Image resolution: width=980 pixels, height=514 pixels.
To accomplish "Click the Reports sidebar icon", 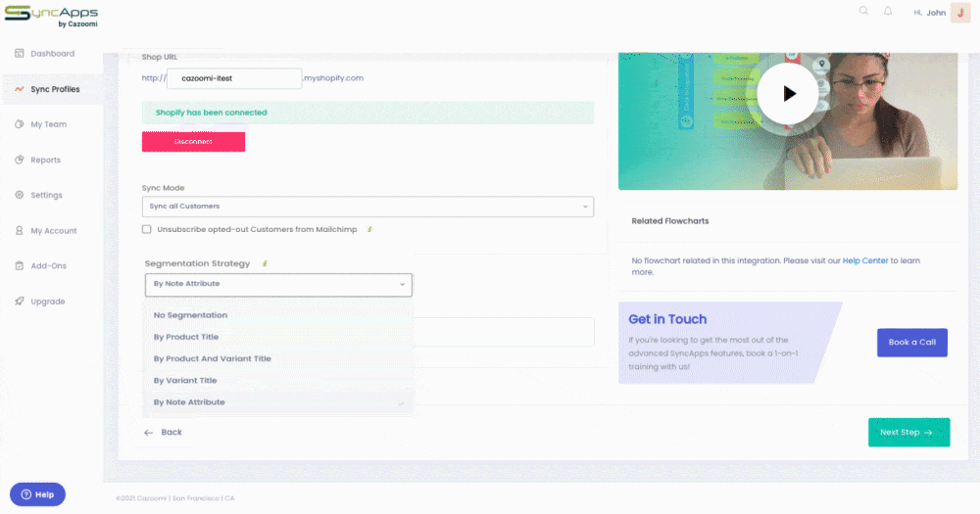I will tap(20, 160).
